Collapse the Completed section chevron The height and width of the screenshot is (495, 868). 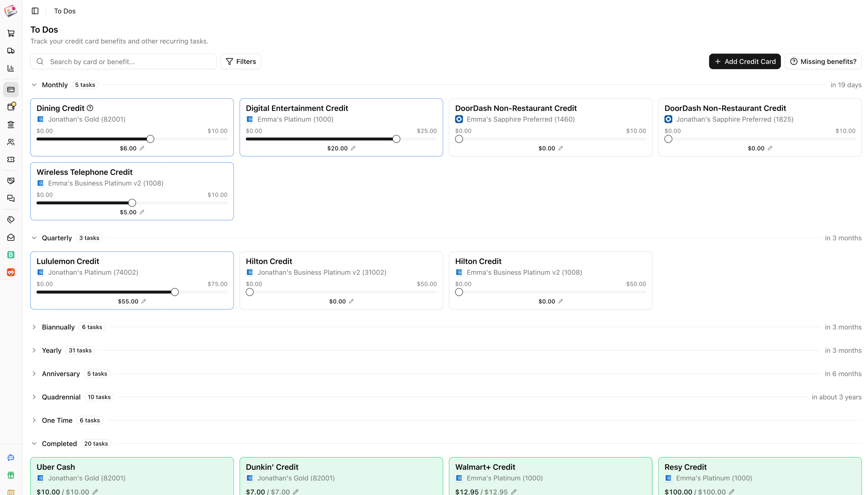coord(34,443)
